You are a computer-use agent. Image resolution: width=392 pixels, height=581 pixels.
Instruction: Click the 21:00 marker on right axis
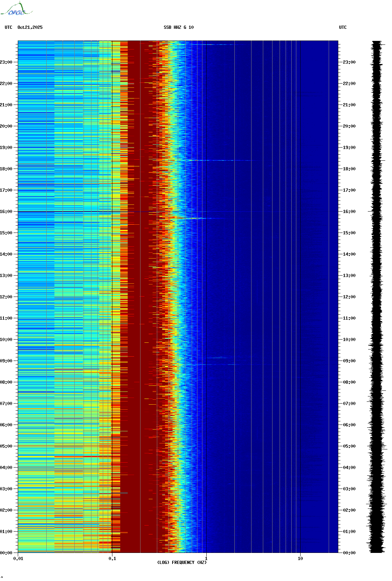pyautogui.click(x=349, y=105)
